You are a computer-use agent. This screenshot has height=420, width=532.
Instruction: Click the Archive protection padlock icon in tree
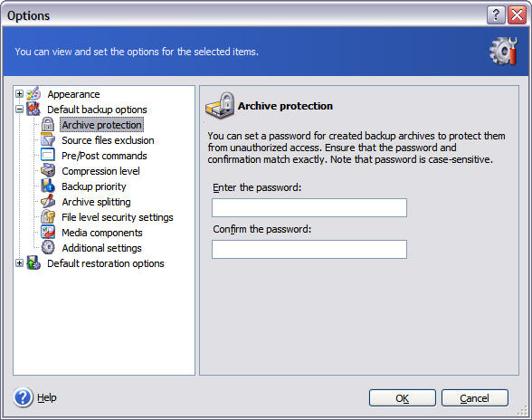coord(48,125)
